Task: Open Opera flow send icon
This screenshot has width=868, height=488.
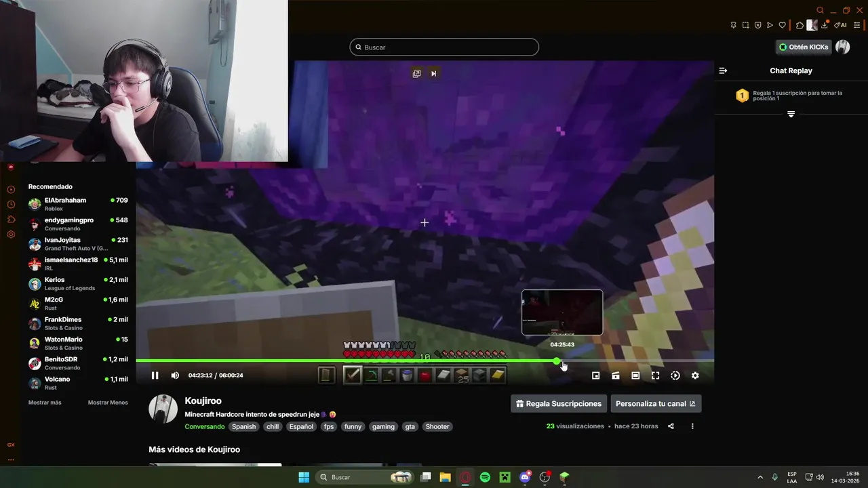Action: 770,25
